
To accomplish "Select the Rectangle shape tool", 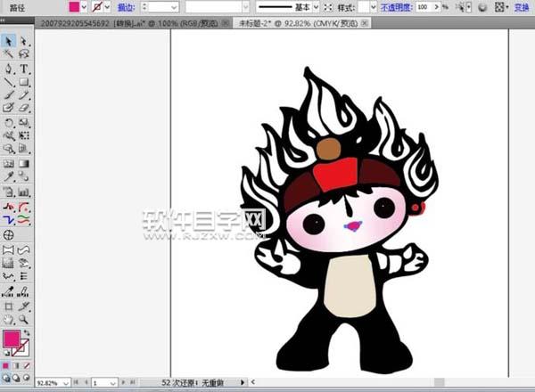I will tap(24, 82).
